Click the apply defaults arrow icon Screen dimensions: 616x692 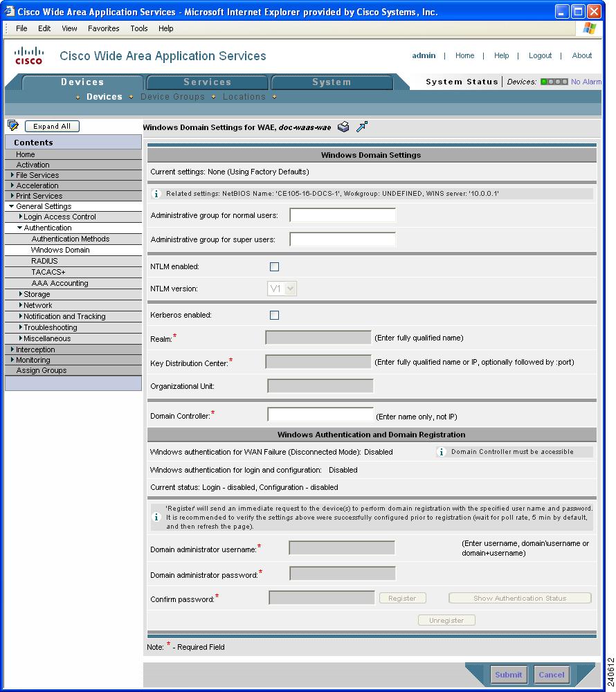pyautogui.click(x=362, y=127)
